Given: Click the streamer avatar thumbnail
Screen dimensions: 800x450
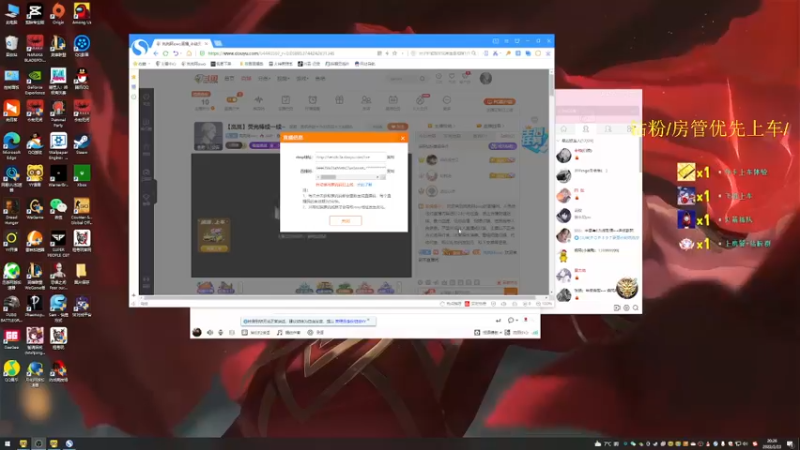Looking at the screenshot, I should tap(208, 136).
